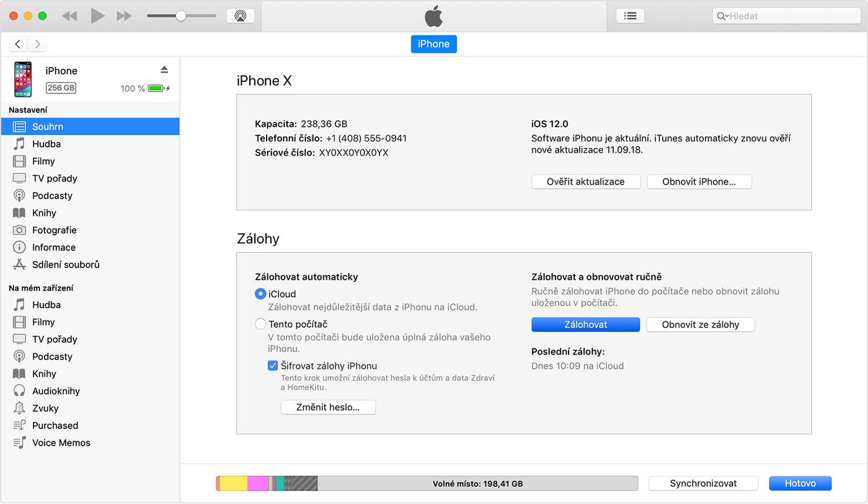This screenshot has height=504, width=868.
Task: Open Sdílení souborů settings
Action: click(90, 265)
